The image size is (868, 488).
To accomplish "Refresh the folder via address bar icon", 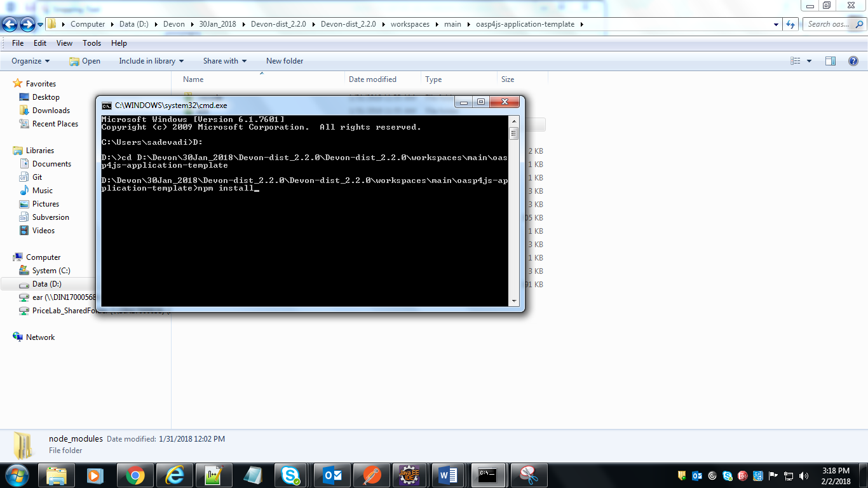I will pos(790,24).
